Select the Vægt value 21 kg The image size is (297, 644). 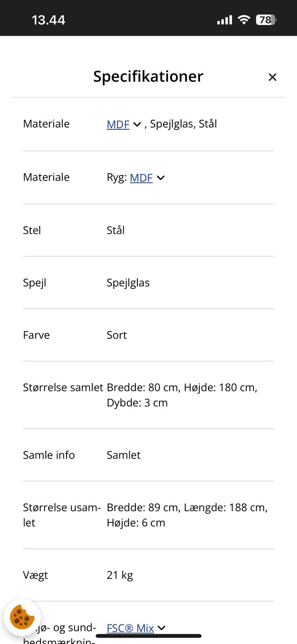coord(120,575)
